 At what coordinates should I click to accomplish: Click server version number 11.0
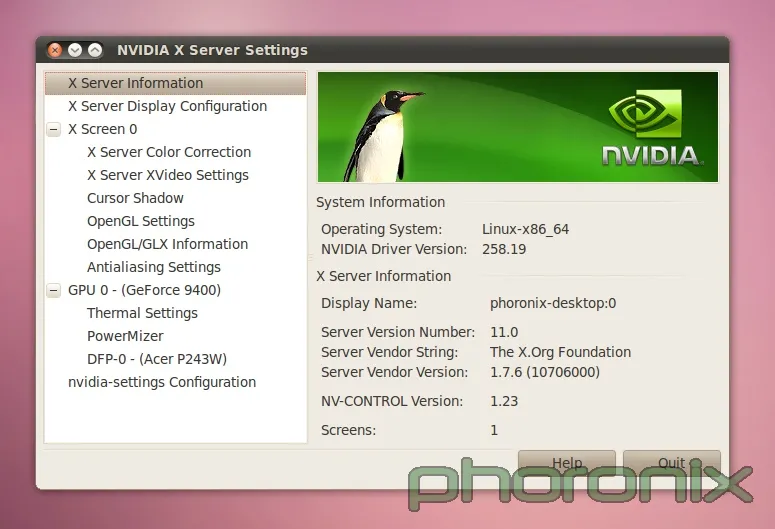point(504,332)
